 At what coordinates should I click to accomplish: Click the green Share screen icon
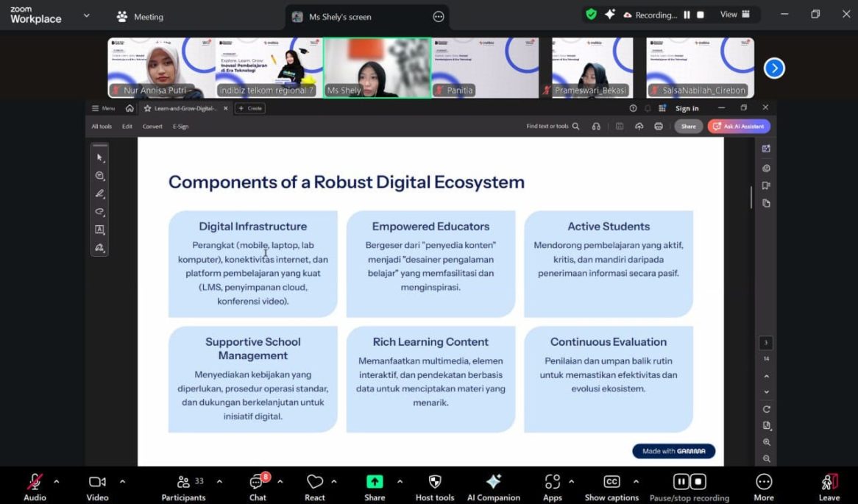click(375, 482)
